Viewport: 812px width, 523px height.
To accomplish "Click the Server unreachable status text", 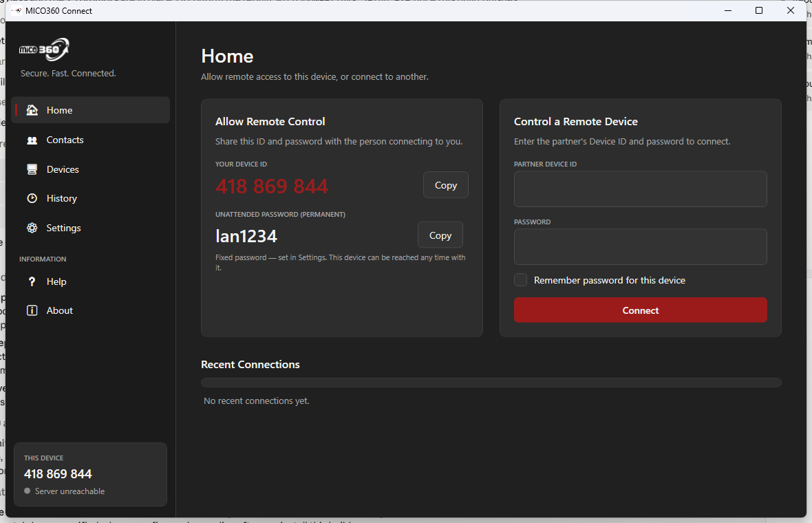I will 70,491.
